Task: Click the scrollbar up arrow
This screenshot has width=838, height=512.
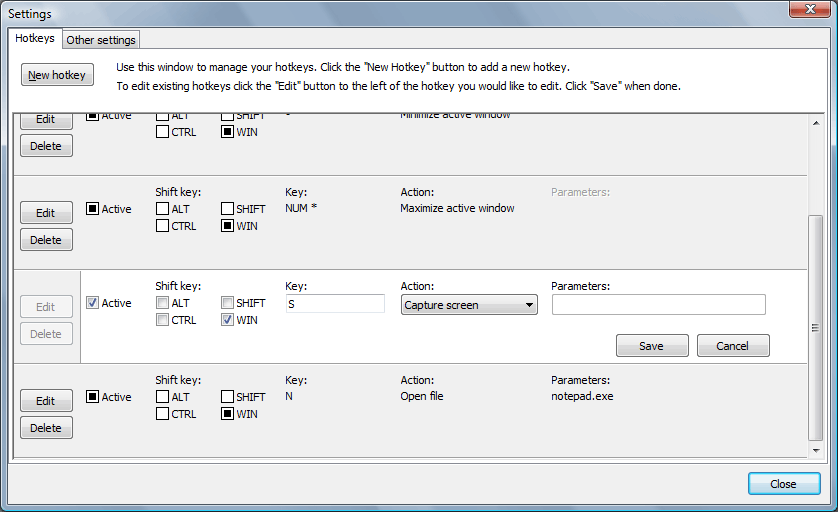Action: click(816, 123)
